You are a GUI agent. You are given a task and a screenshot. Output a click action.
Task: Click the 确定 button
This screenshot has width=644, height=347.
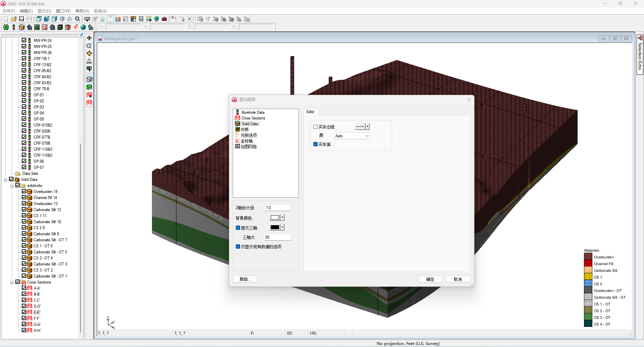click(x=430, y=279)
